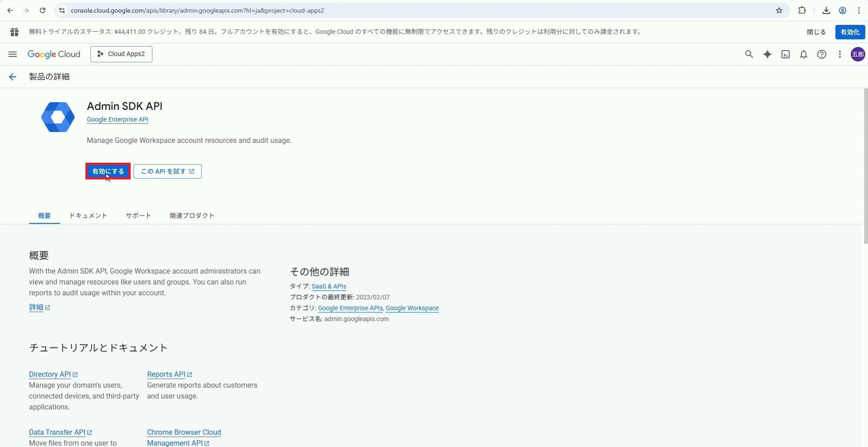
Task: Activate Cloud Shell terminal icon
Action: coord(786,54)
